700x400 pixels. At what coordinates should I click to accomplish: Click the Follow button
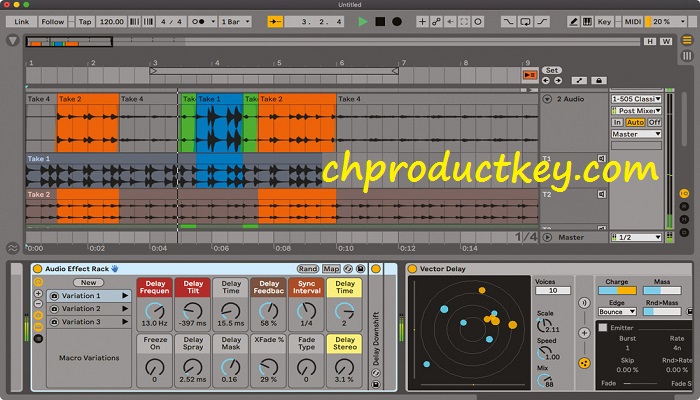[x=53, y=21]
